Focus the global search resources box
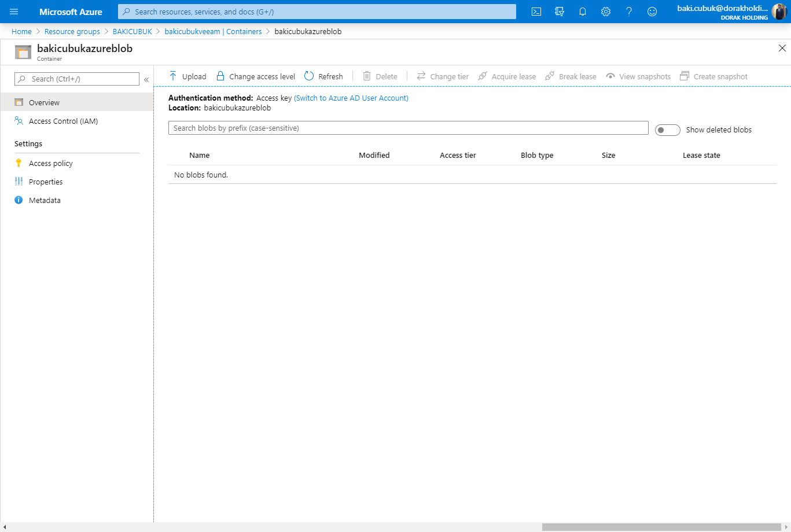 point(317,12)
